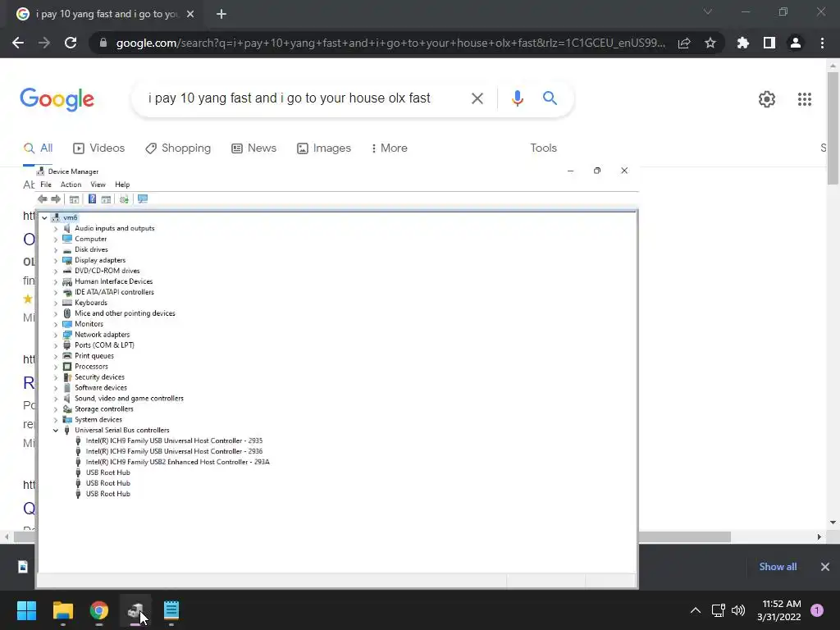Open Action menu in Device Manager

point(71,185)
